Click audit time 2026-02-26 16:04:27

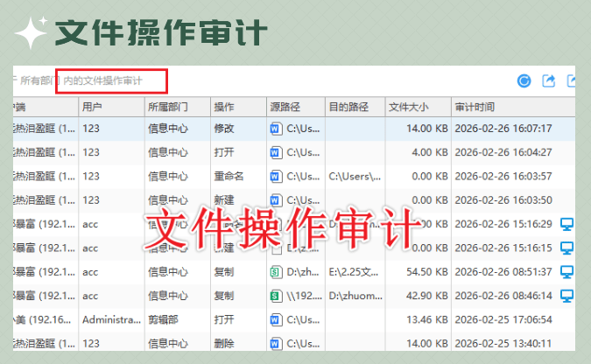coord(503,152)
